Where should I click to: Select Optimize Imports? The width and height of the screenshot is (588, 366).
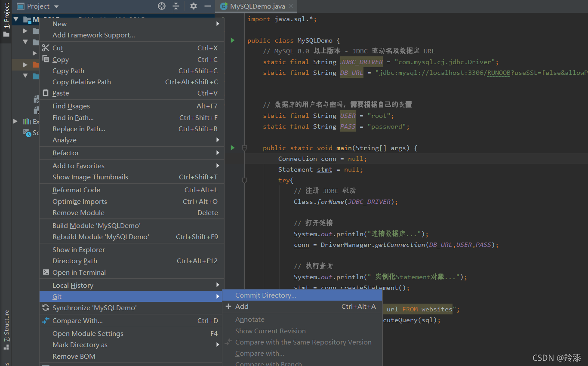(x=132, y=201)
